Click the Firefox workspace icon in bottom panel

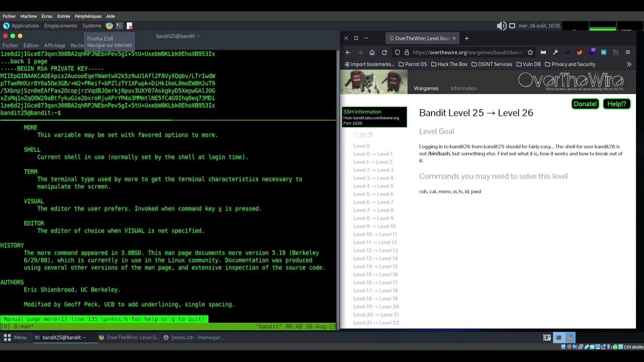[x=570, y=337]
